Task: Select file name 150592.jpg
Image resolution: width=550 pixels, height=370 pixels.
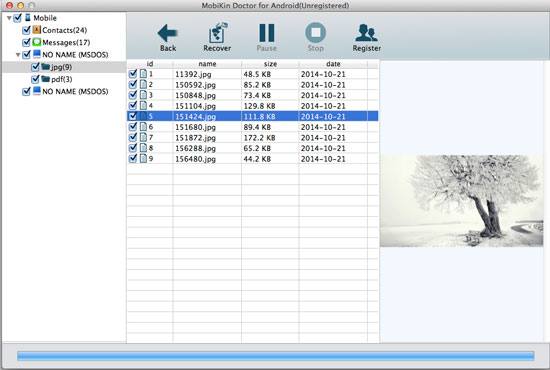Action: click(x=195, y=85)
